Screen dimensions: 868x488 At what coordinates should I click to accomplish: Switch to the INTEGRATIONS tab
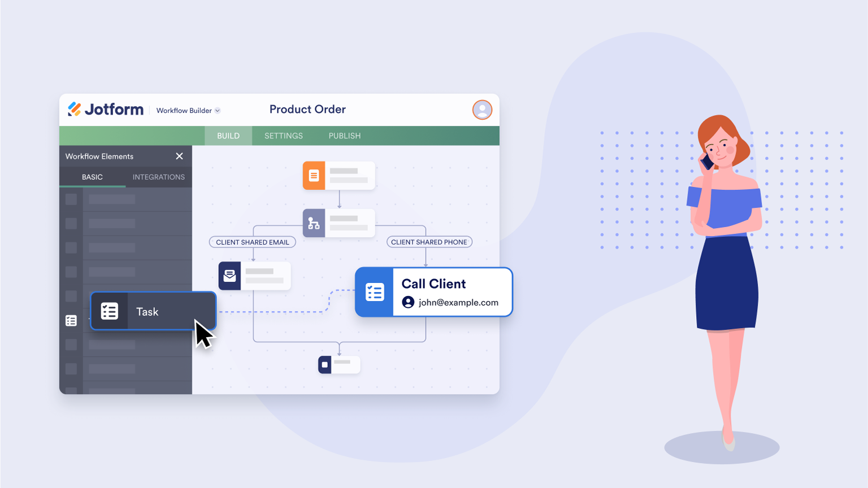click(x=159, y=177)
